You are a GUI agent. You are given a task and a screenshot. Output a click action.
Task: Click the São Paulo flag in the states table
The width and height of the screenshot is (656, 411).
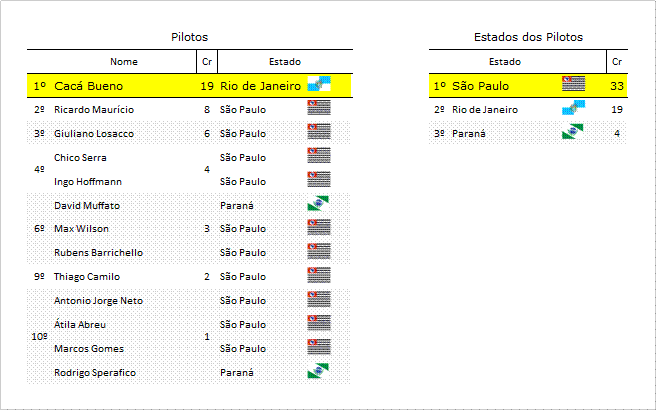tap(573, 84)
